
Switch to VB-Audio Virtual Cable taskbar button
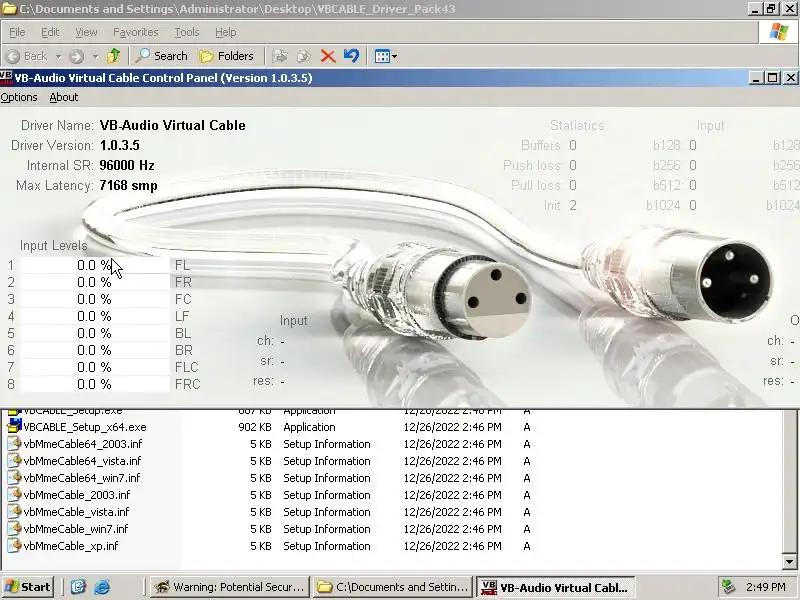pos(556,587)
